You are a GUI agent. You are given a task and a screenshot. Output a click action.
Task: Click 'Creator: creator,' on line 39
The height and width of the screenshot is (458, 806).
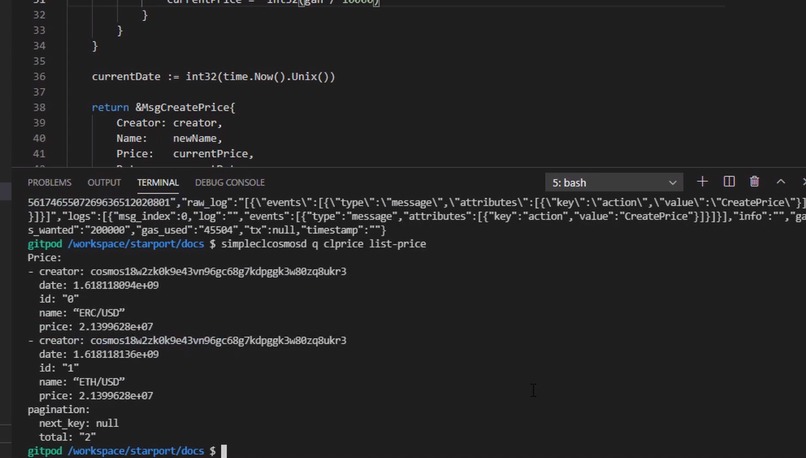point(169,123)
